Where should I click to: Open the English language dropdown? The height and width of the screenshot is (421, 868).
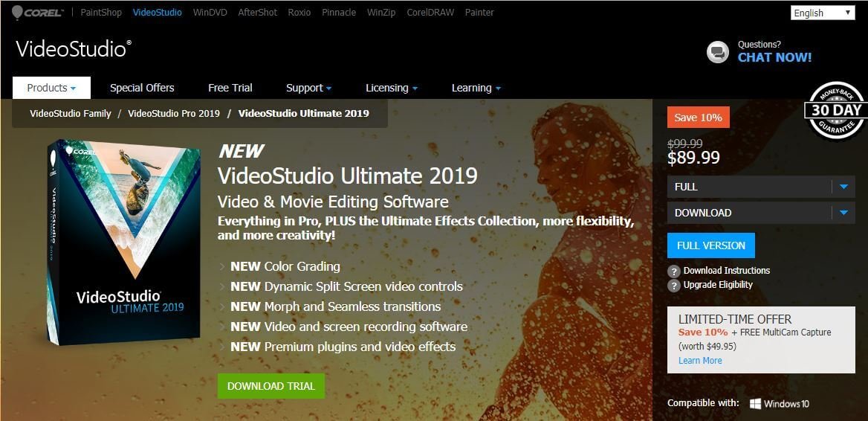[823, 13]
